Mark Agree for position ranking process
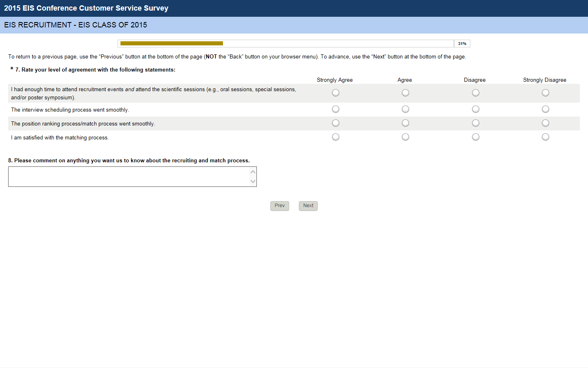 pyautogui.click(x=405, y=123)
